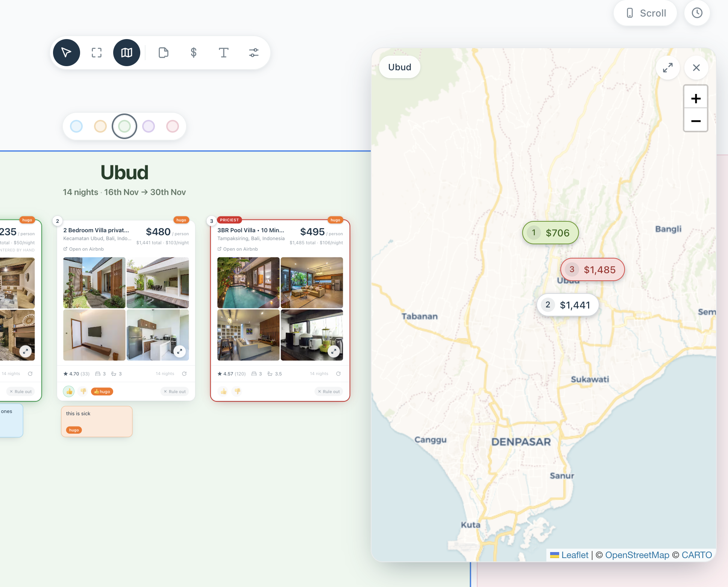Open CARTO attribution link
728x587 pixels.
(x=696, y=555)
